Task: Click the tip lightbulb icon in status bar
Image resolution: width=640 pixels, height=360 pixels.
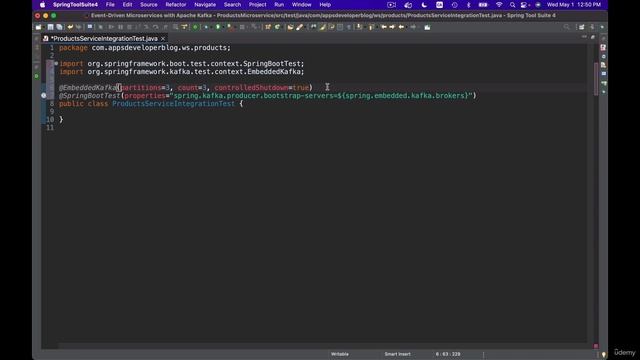Action: [604, 354]
